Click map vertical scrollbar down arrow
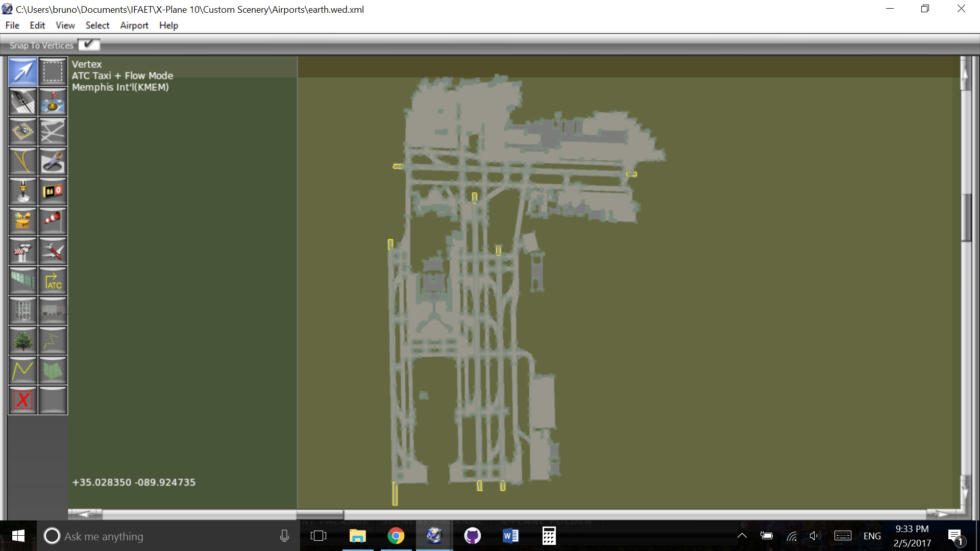 point(965,492)
